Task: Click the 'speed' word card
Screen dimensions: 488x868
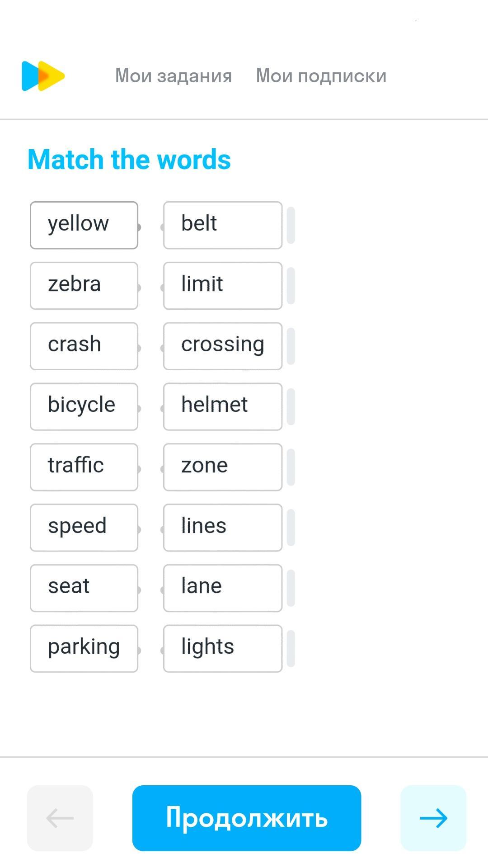Action: tap(84, 528)
